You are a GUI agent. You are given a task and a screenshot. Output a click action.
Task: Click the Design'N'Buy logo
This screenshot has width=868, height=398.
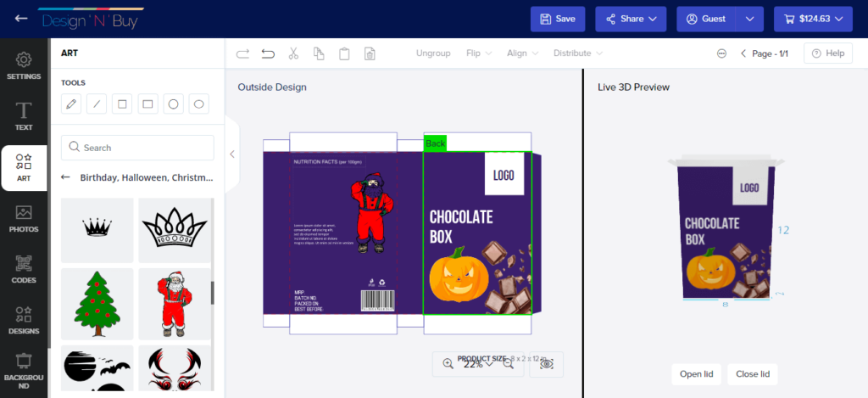tap(90, 20)
